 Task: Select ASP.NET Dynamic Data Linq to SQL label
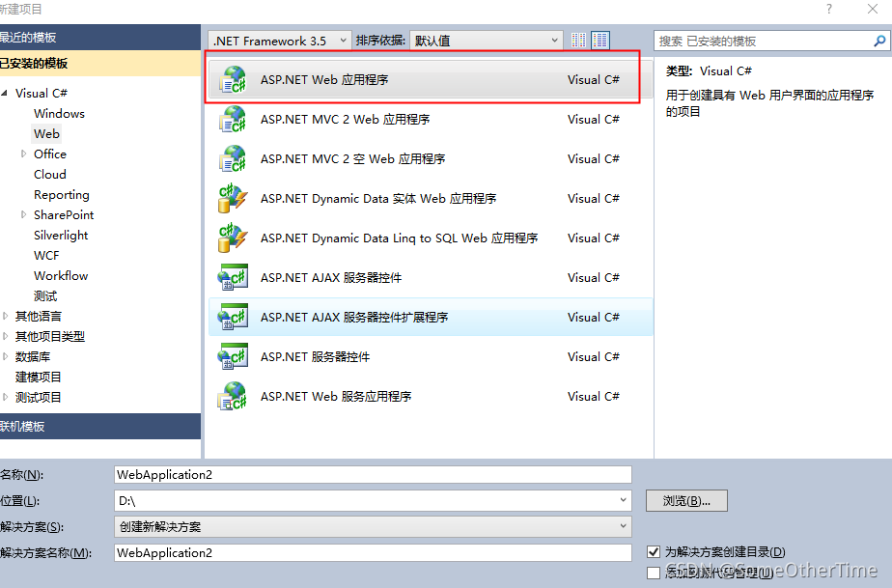(x=400, y=238)
